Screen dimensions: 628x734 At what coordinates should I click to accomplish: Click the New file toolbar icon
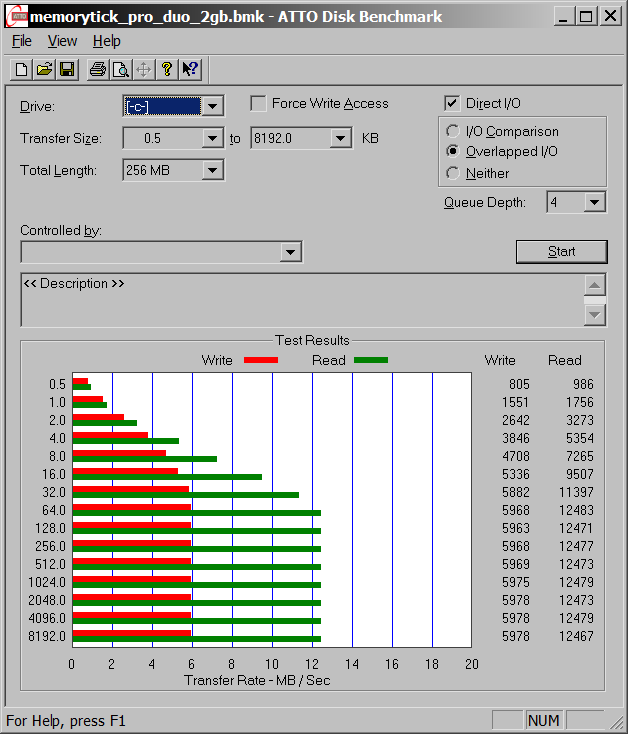point(21,69)
